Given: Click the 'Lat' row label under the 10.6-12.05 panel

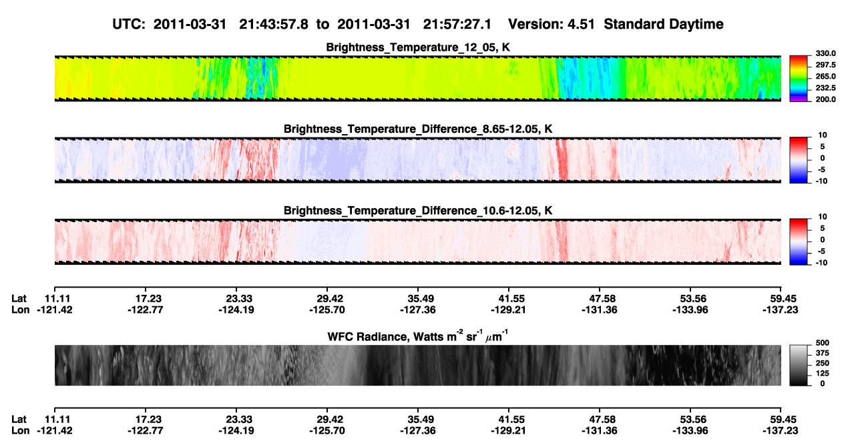Looking at the screenshot, I should coord(19,298).
